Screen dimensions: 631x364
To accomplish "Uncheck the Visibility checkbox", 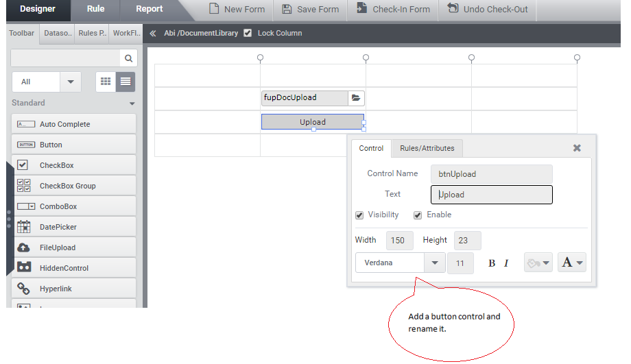I will click(x=359, y=215).
